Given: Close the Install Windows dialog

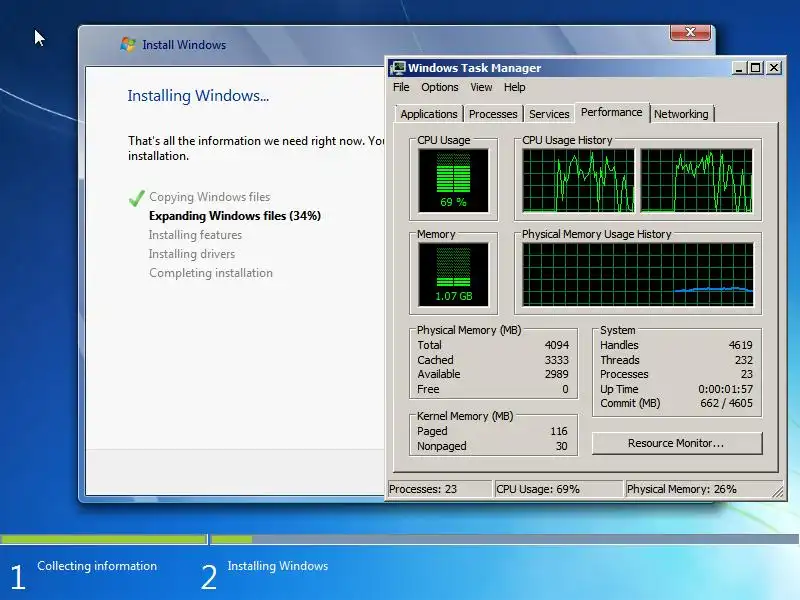Looking at the screenshot, I should 690,32.
